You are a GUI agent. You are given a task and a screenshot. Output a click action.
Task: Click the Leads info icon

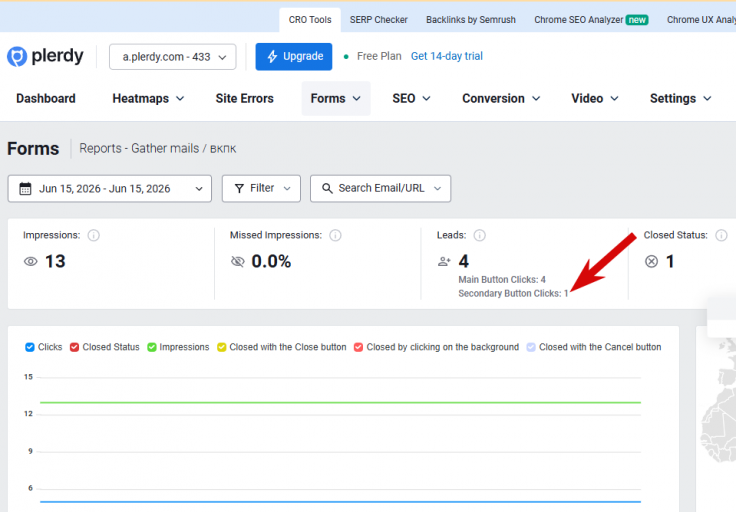point(479,235)
